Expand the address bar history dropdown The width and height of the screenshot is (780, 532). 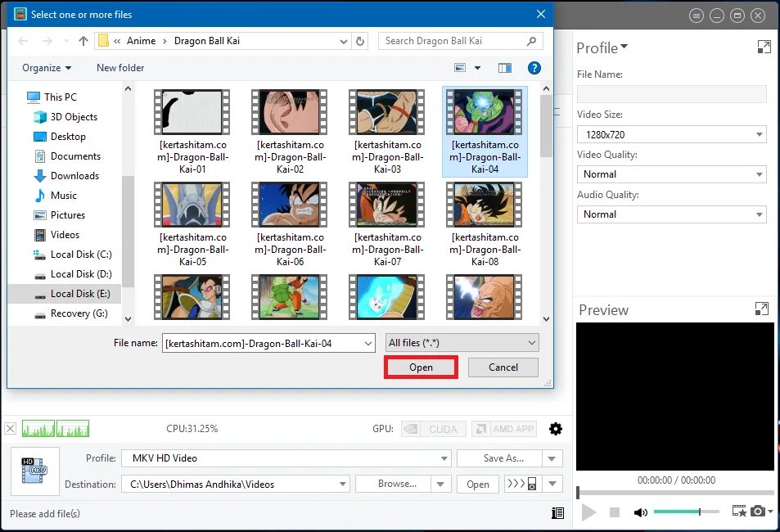(x=343, y=41)
